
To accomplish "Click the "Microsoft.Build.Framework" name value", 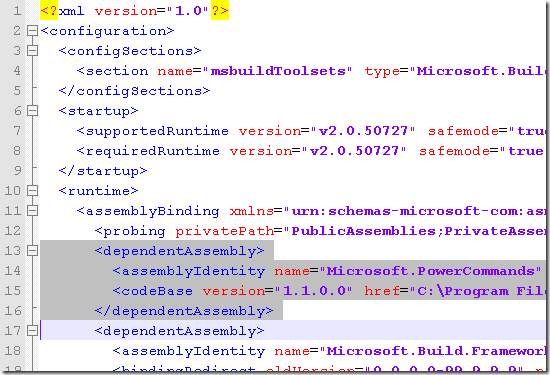I will (x=433, y=351).
